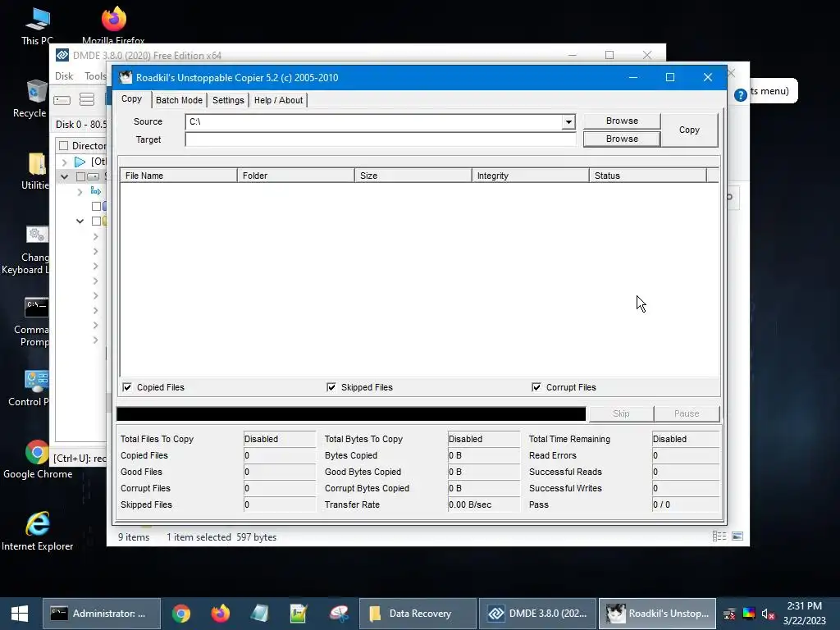Click the Roadkil cat icon in title bar
The height and width of the screenshot is (630, 840).
pyautogui.click(x=126, y=77)
